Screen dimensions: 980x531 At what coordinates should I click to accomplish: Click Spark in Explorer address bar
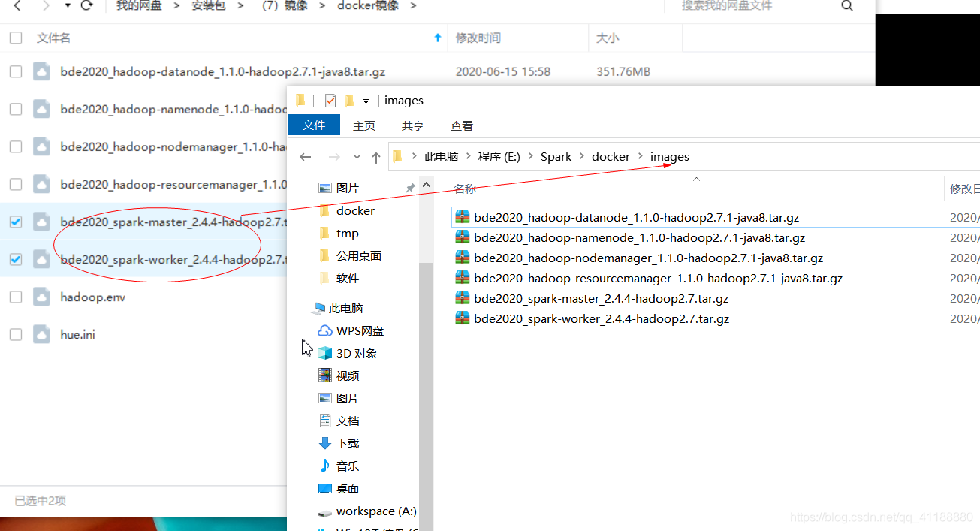(x=556, y=157)
